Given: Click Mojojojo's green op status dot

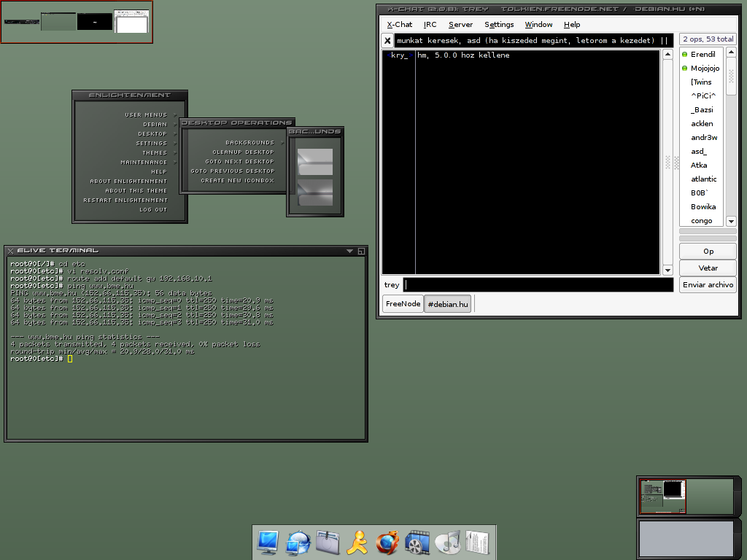Looking at the screenshot, I should [x=684, y=68].
